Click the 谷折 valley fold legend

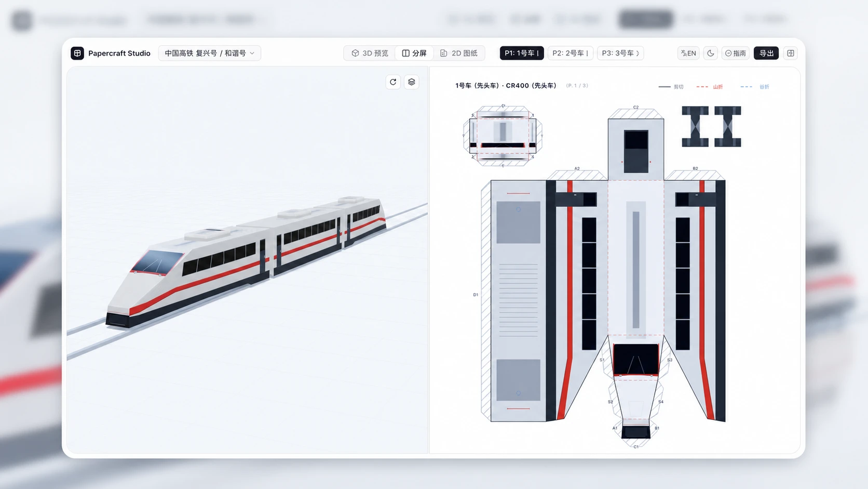point(755,87)
